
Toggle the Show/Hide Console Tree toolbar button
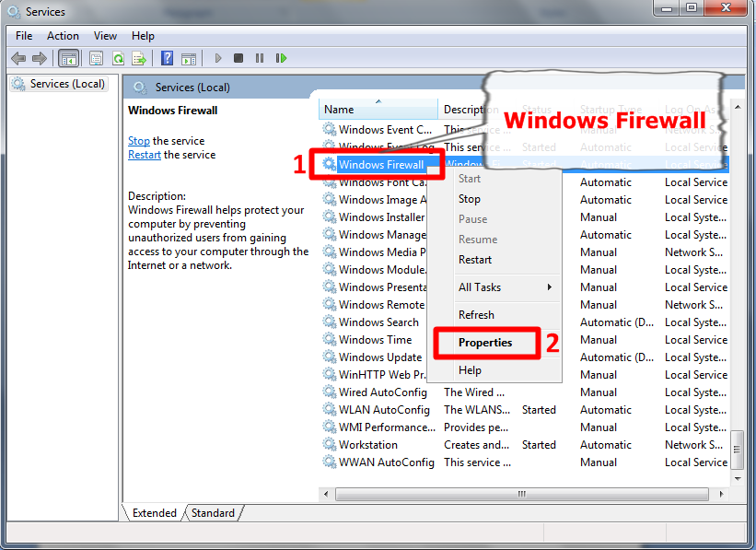[68, 58]
